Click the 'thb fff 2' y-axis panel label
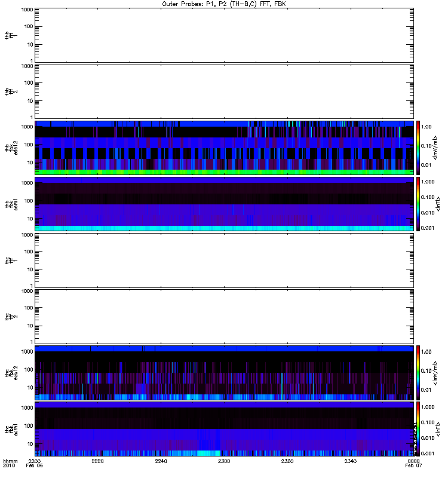The image size is (448, 478). (x=11, y=91)
